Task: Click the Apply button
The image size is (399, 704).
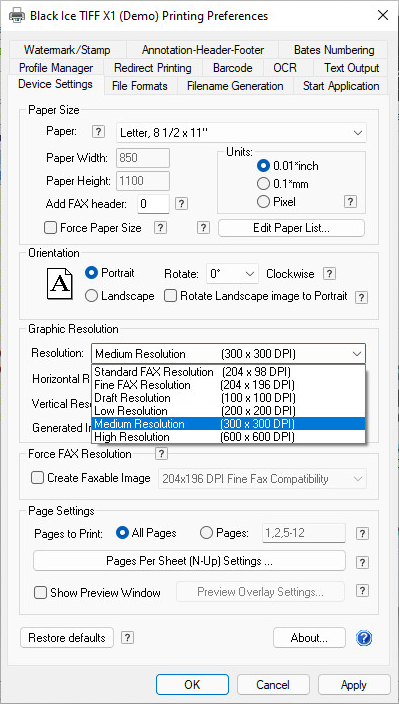Action: pyautogui.click(x=354, y=685)
